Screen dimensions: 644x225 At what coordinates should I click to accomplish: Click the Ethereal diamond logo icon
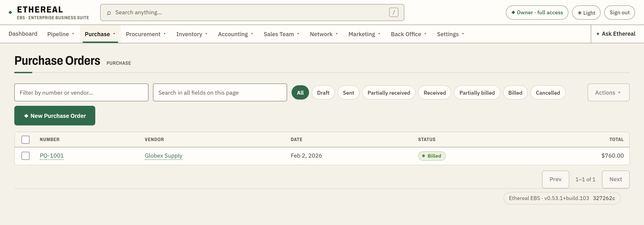pyautogui.click(x=10, y=12)
